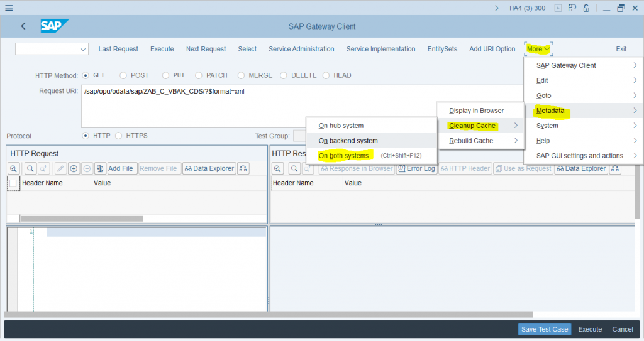Open Service Administration
644x341 pixels.
(301, 49)
